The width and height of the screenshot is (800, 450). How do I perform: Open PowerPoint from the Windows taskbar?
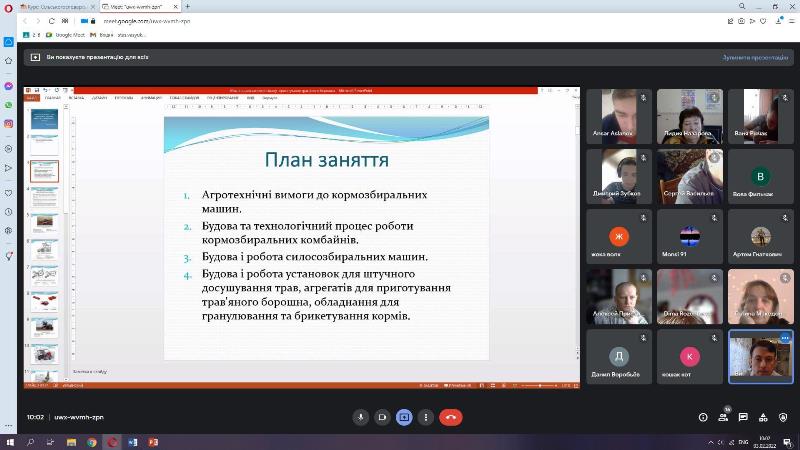[153, 441]
